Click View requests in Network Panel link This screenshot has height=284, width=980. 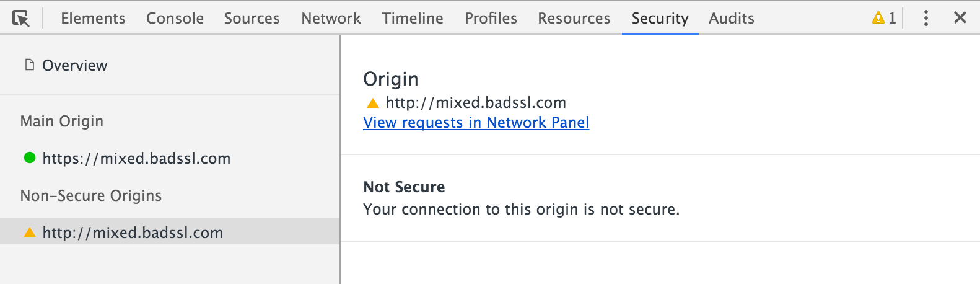476,123
